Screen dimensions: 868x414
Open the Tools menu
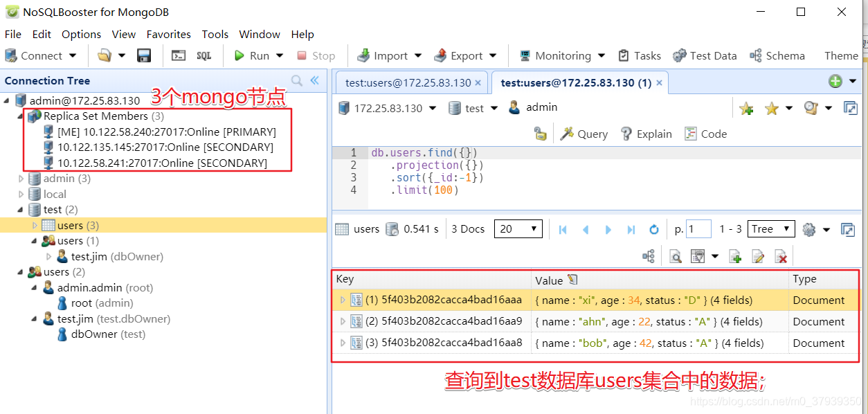(215, 34)
